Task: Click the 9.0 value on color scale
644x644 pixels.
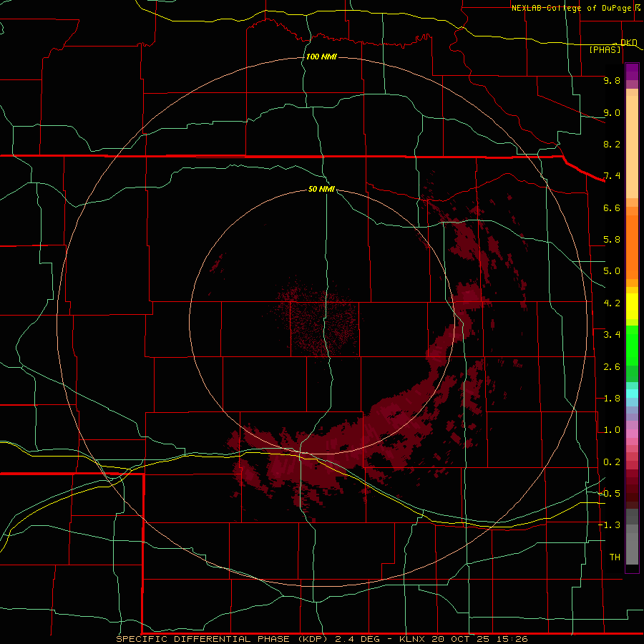Action: [x=612, y=112]
